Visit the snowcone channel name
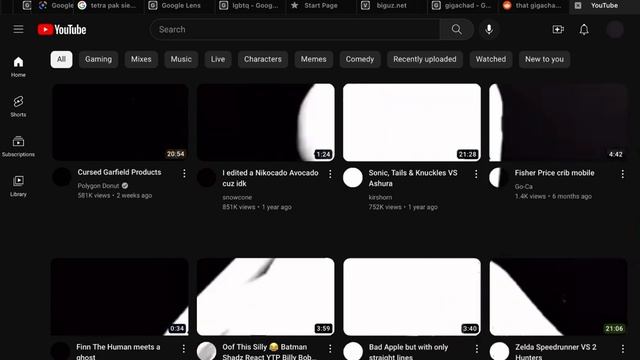 click(x=237, y=197)
